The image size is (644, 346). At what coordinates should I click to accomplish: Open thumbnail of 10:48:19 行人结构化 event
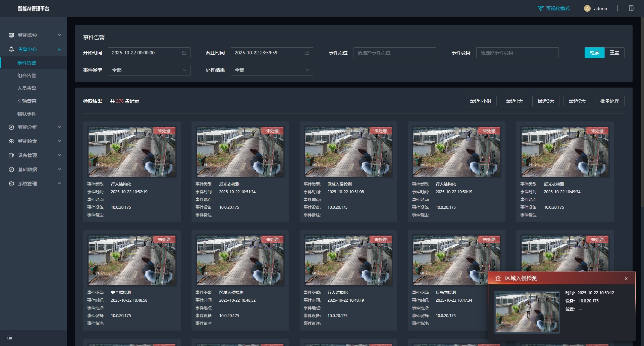[x=348, y=260]
